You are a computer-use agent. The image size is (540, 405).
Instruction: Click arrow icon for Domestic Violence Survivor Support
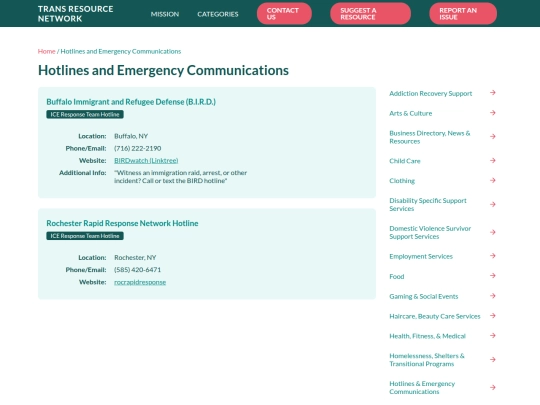[493, 232]
